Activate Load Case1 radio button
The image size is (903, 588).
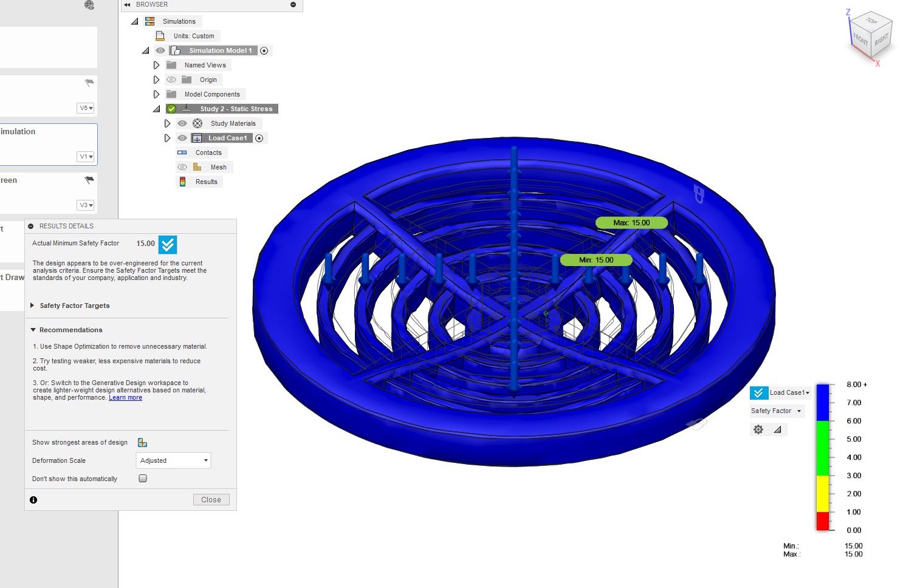259,138
